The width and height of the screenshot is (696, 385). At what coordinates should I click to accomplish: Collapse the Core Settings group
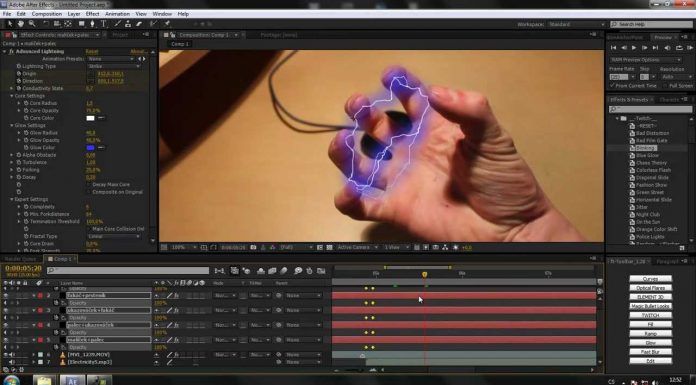[12, 96]
